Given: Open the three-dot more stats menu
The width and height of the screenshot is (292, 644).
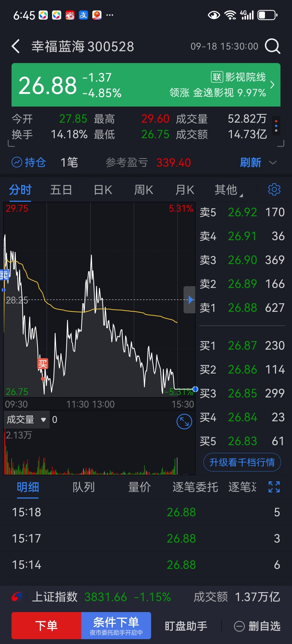Looking at the screenshot, I should (276, 126).
